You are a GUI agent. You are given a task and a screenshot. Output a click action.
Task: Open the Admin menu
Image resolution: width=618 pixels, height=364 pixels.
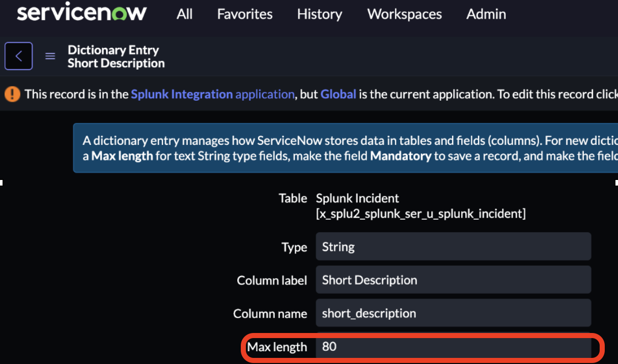tap(486, 14)
